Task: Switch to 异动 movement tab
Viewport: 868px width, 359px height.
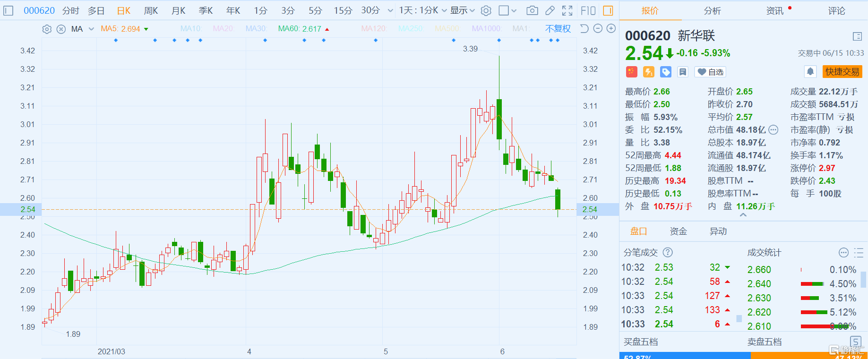Action: click(718, 231)
